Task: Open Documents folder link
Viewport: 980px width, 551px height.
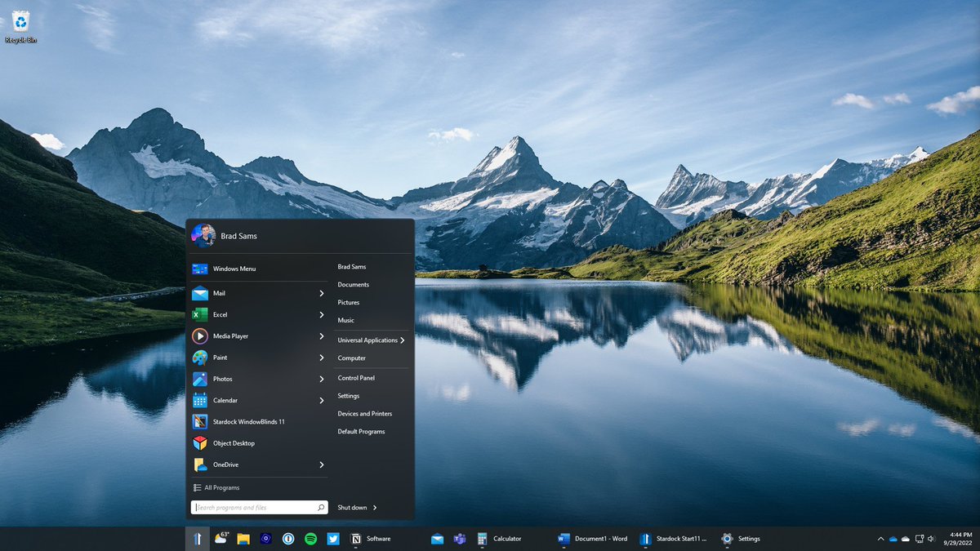Action: coord(354,285)
